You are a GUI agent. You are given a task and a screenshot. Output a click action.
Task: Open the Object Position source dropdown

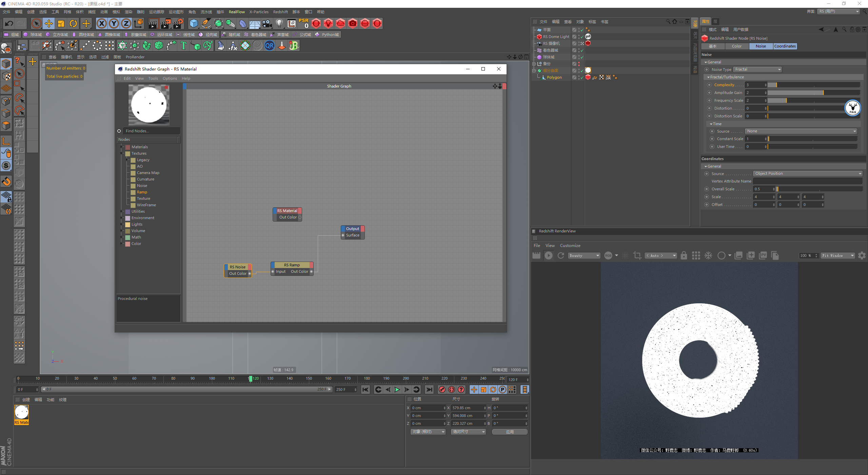point(808,174)
